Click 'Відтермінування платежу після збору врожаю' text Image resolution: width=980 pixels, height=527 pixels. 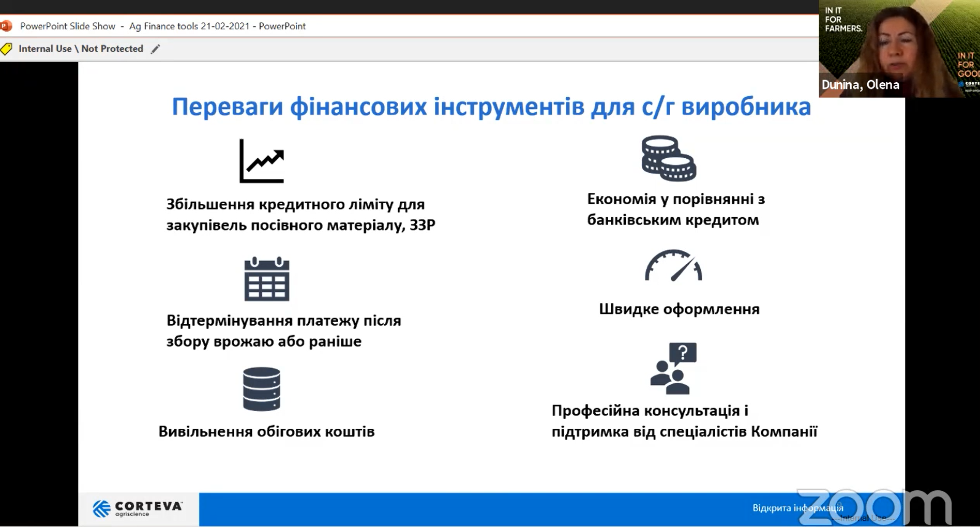coord(283,331)
